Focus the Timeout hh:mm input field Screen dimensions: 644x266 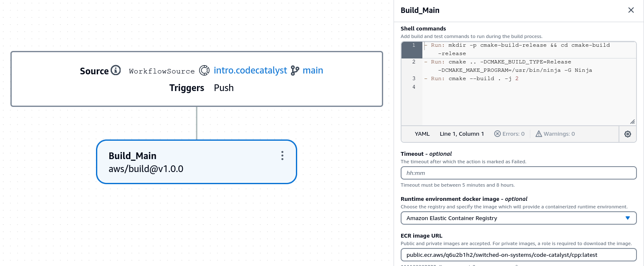pos(518,173)
